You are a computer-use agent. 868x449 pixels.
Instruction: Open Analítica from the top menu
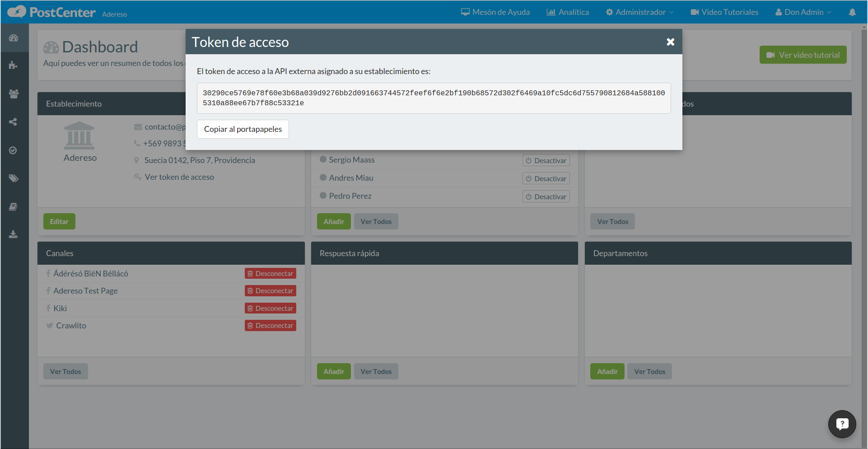(x=568, y=12)
